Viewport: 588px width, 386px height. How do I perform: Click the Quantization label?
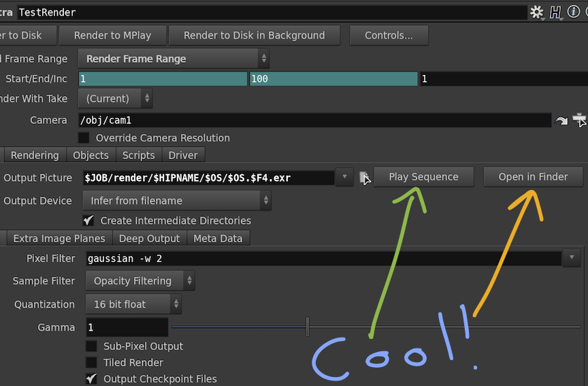click(x=45, y=304)
